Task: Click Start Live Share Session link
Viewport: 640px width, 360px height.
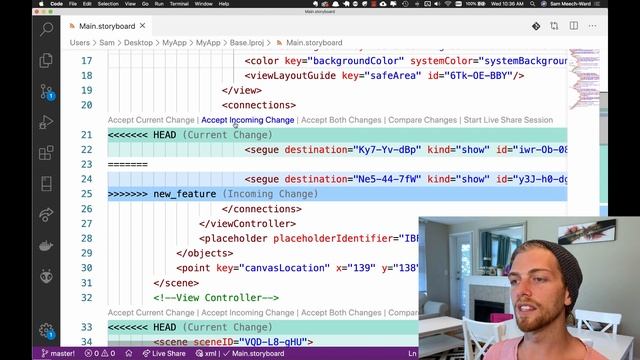Action: click(508, 120)
